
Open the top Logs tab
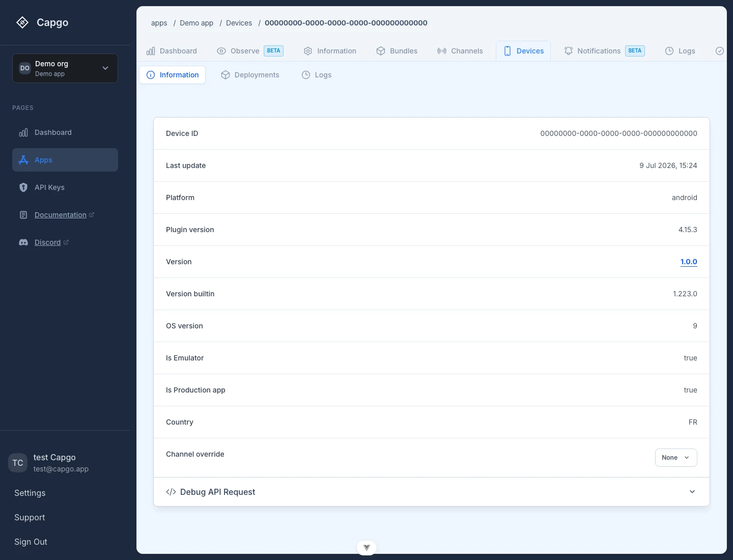680,51
